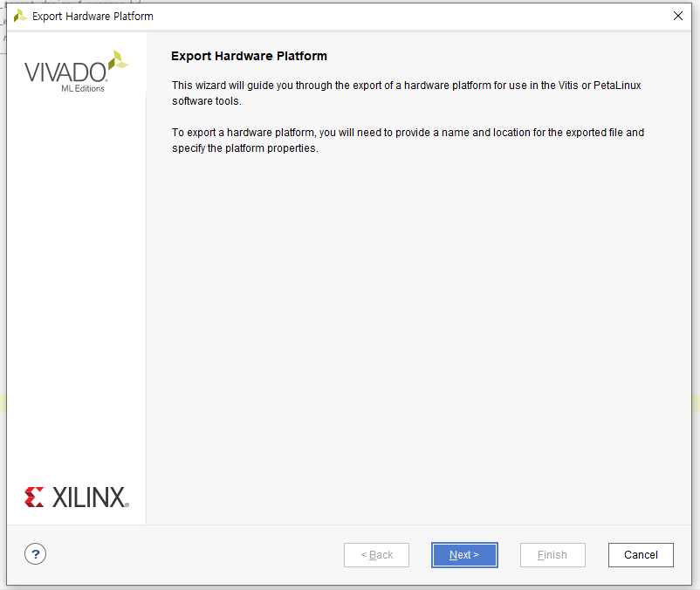Click the Xilinx logo in sidebar

77,497
